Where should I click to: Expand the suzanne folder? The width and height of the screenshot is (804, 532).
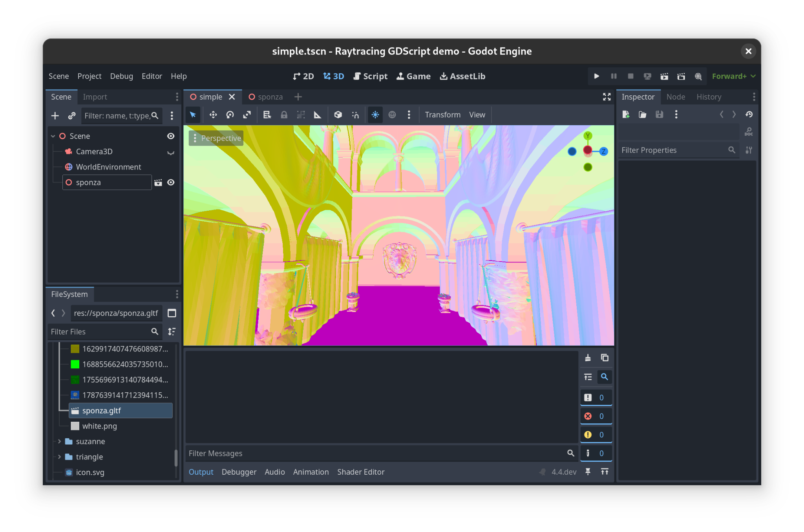pyautogui.click(x=59, y=442)
